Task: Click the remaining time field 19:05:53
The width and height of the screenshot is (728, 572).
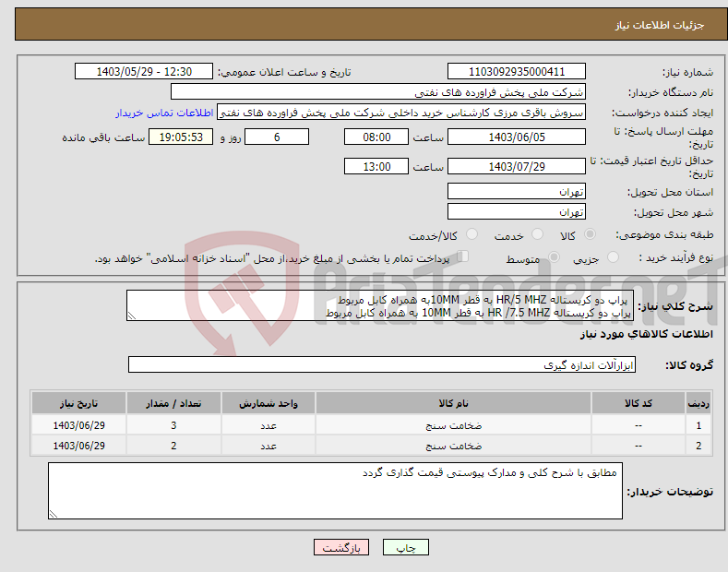Action: (x=181, y=137)
